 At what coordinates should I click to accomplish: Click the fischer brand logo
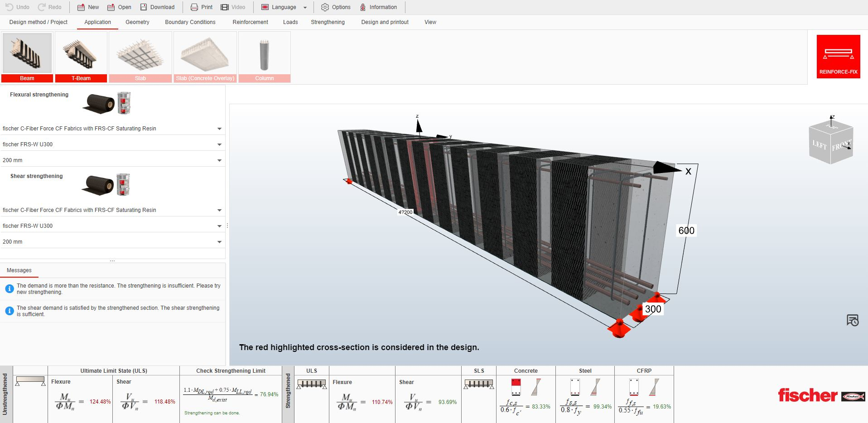pyautogui.click(x=821, y=395)
